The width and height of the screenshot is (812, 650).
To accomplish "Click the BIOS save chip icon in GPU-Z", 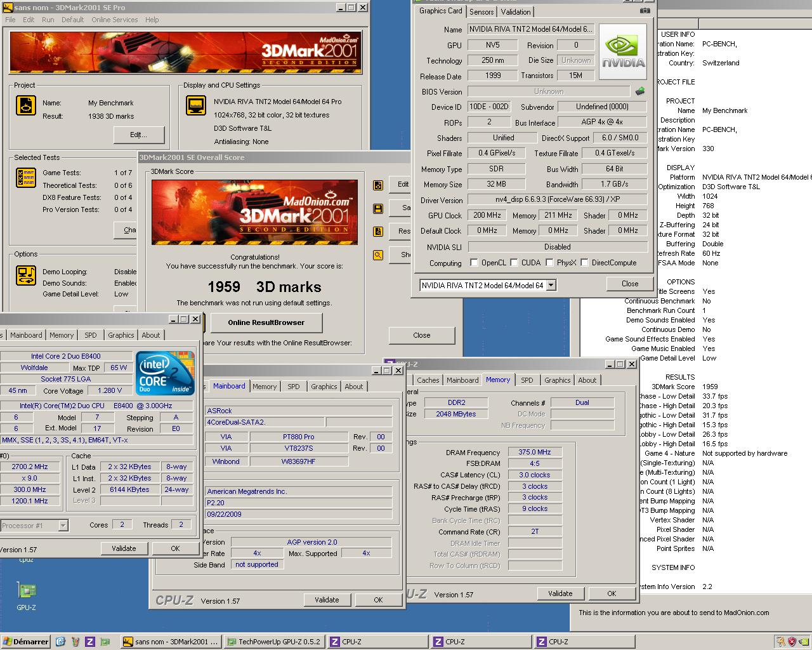I will [x=640, y=91].
